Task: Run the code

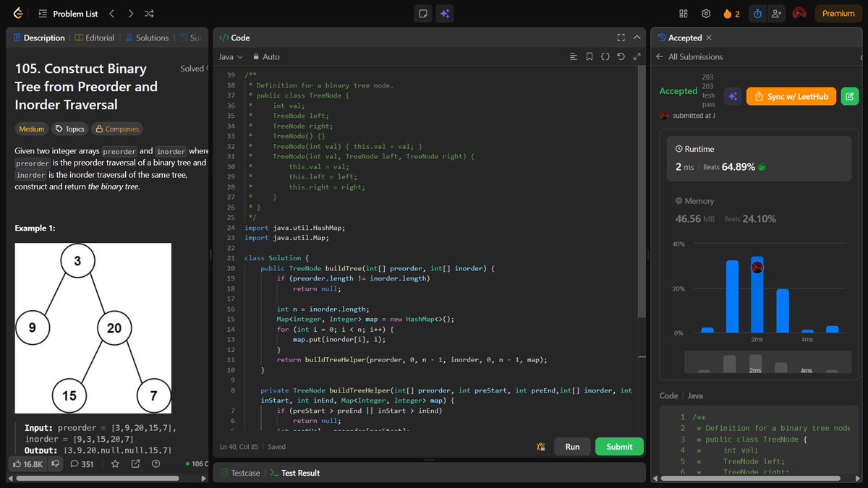Action: coord(572,447)
